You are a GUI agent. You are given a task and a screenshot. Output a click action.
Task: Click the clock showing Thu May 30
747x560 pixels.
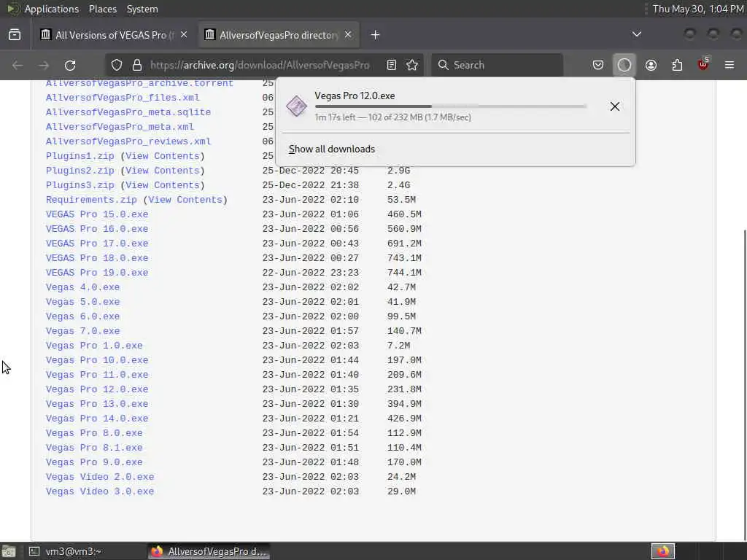point(698,9)
